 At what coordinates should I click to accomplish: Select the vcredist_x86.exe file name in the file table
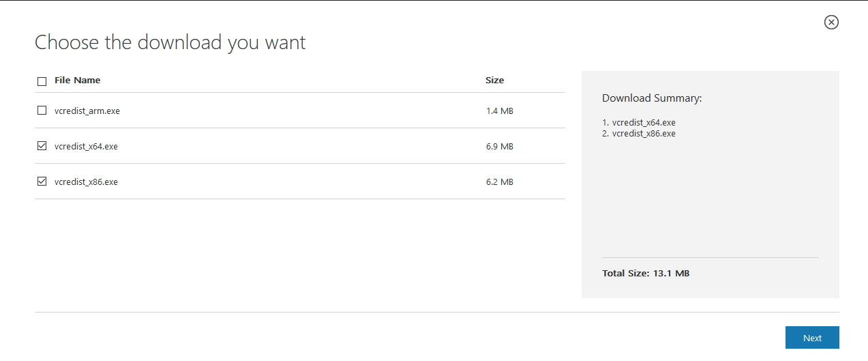86,182
